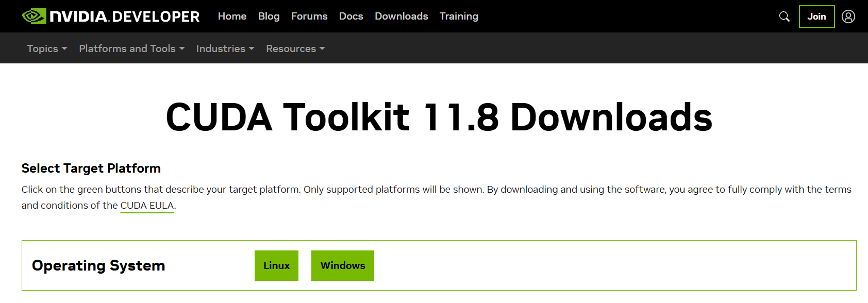The width and height of the screenshot is (868, 303).
Task: Open the Training nav link
Action: tap(459, 16)
